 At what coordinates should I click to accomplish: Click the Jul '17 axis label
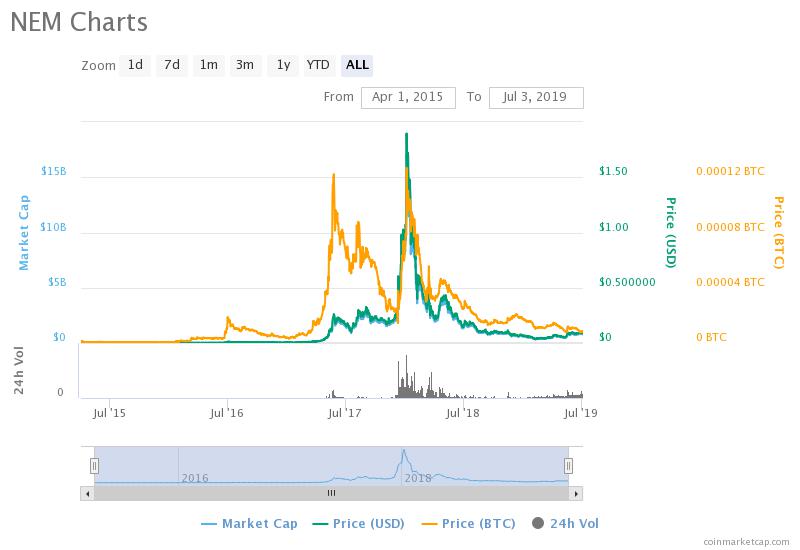coord(344,413)
